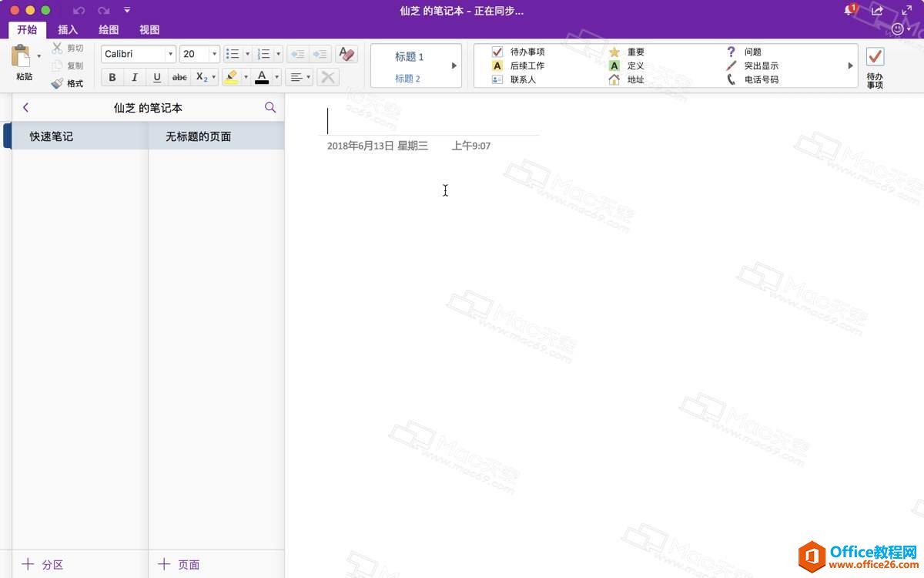924x578 pixels.
Task: Switch to the 绘图 tab
Action: tap(109, 29)
